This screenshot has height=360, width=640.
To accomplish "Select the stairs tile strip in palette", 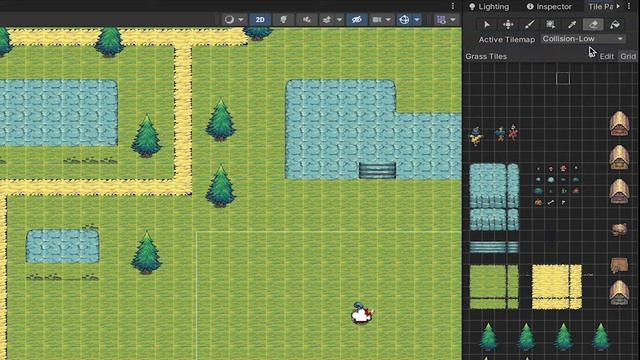I will point(494,247).
